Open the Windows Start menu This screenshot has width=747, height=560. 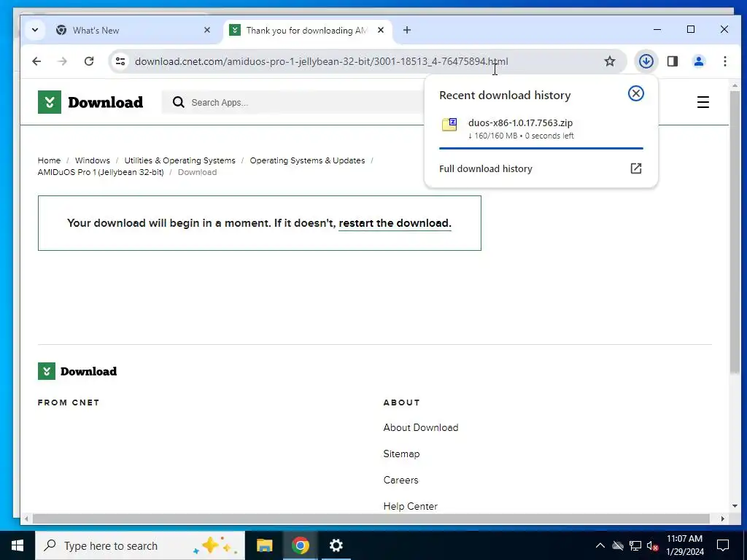[x=18, y=545]
